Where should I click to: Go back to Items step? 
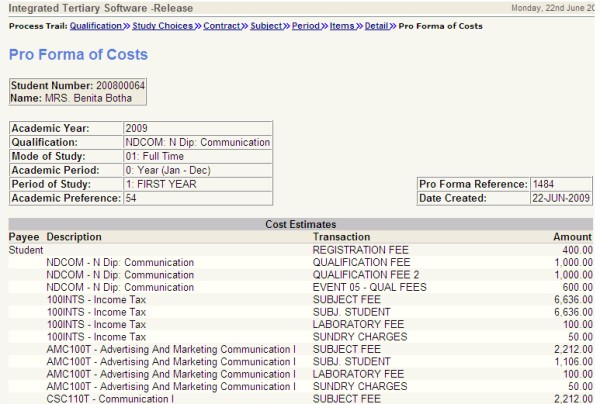coord(342,26)
